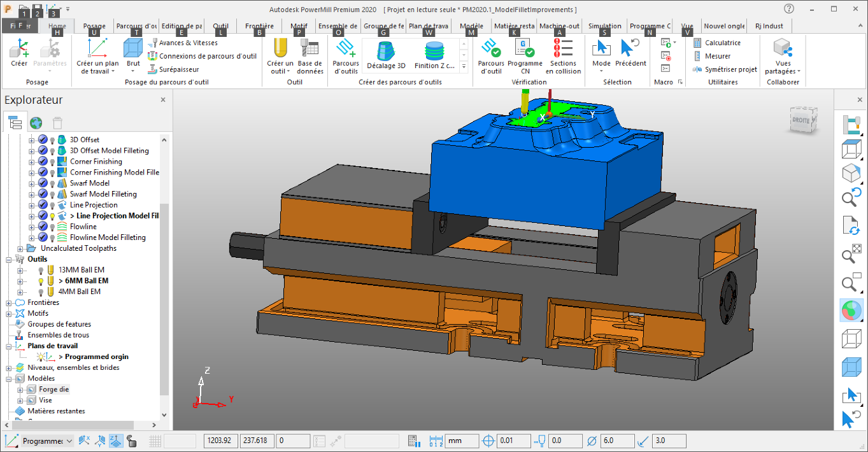Image resolution: width=868 pixels, height=452 pixels.
Task: Toggle light bulb for Flowline toolpath
Action: tap(53, 227)
